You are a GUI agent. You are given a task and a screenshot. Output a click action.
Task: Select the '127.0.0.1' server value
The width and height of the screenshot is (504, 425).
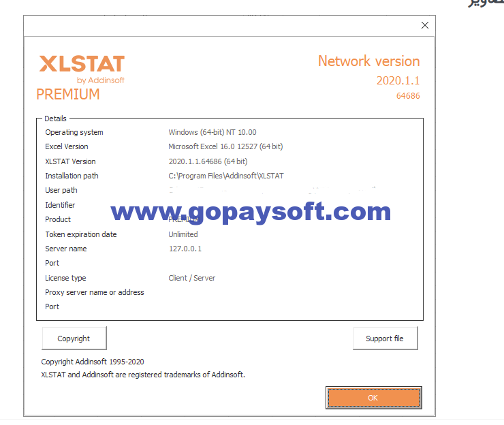click(185, 249)
